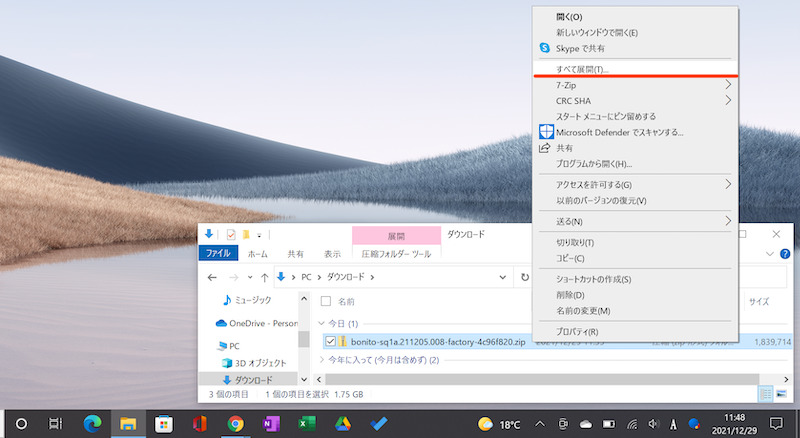Uncheck the bonito zip file checkbox
This screenshot has width=800, height=438.
[330, 342]
